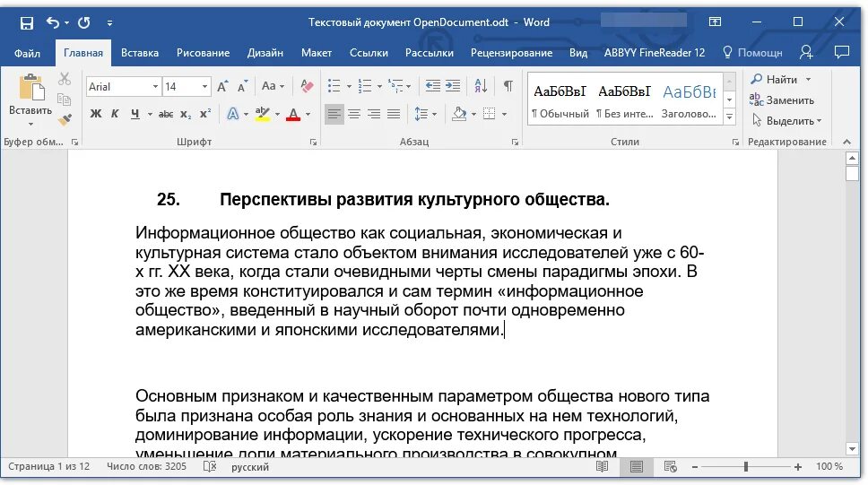This screenshot has height=485, width=868.
Task: Clear all formatting with the eraser icon
Action: 307,86
